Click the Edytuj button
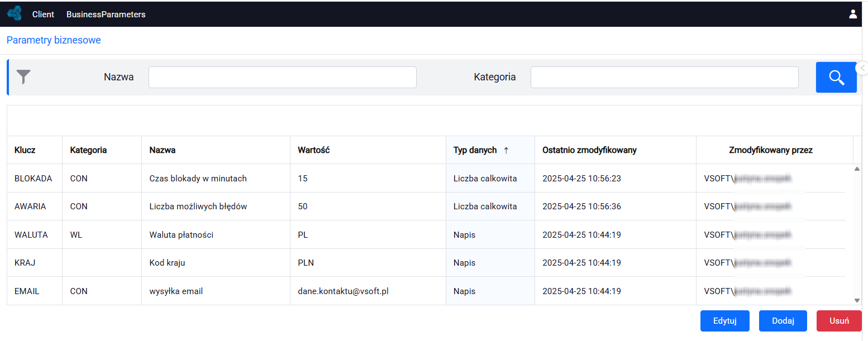The height and width of the screenshot is (341, 868). (725, 321)
